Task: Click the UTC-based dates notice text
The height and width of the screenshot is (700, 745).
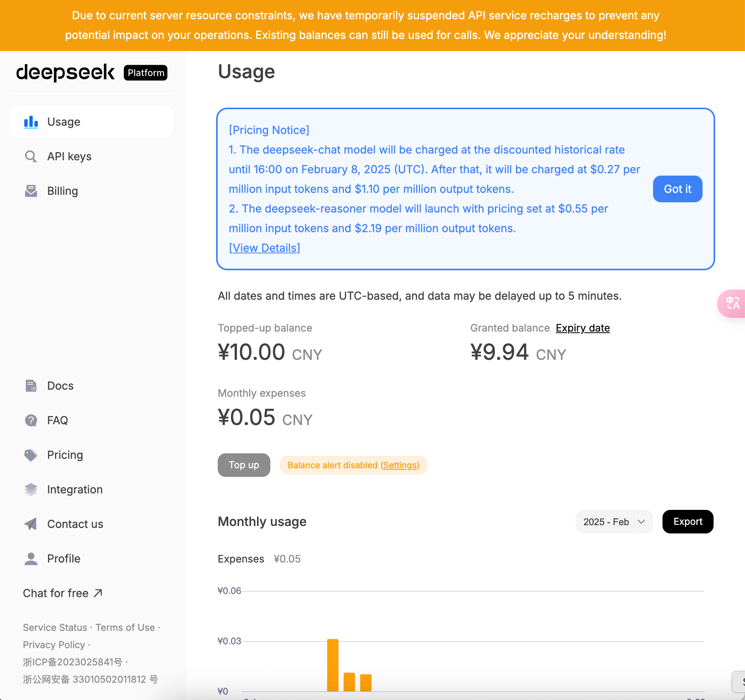Action: coord(420,296)
